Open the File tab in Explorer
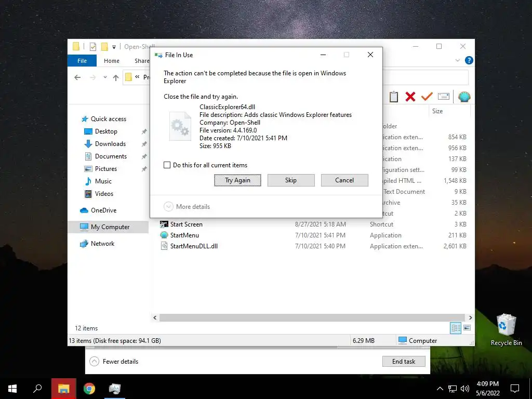532x399 pixels. click(82, 61)
